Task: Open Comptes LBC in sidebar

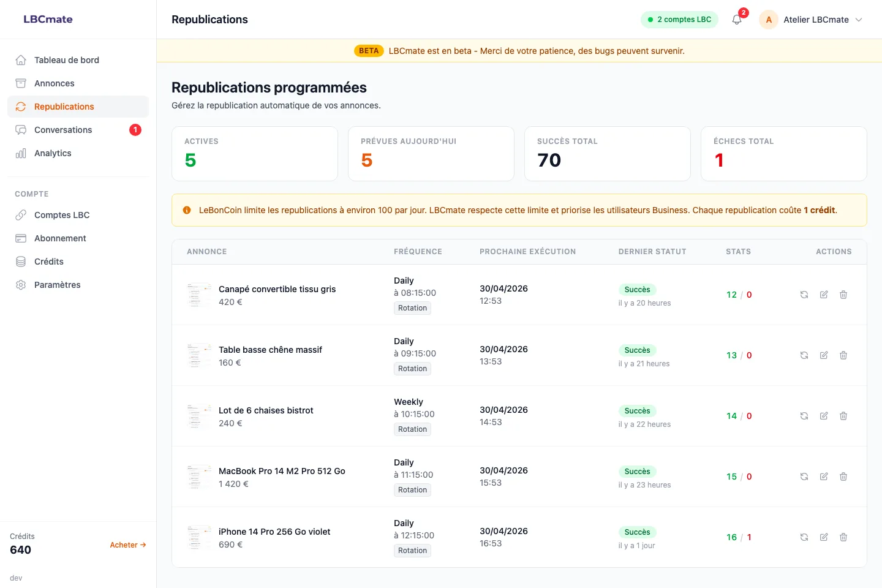Action: click(x=78, y=215)
